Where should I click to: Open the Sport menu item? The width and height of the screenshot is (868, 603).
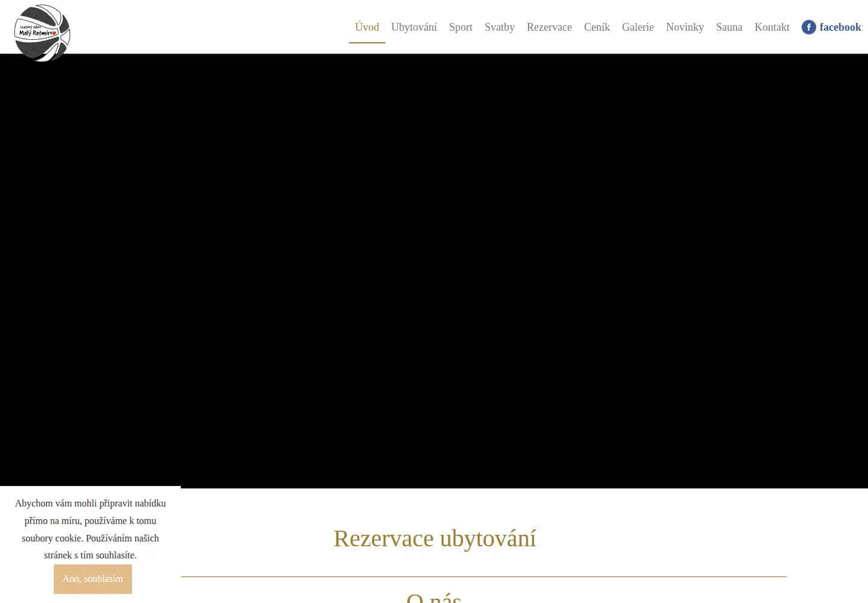coord(461,27)
